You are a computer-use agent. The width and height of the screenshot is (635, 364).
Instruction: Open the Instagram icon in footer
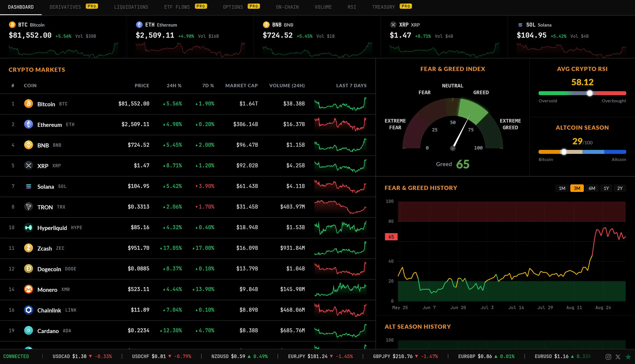coord(608,357)
